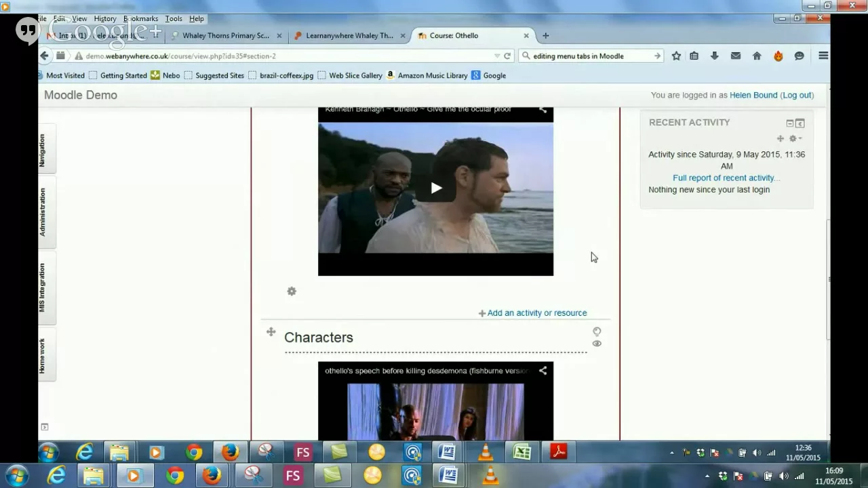Image resolution: width=868 pixels, height=488 pixels.
Task: Click the move icon in Recent Activity block
Action: point(781,139)
